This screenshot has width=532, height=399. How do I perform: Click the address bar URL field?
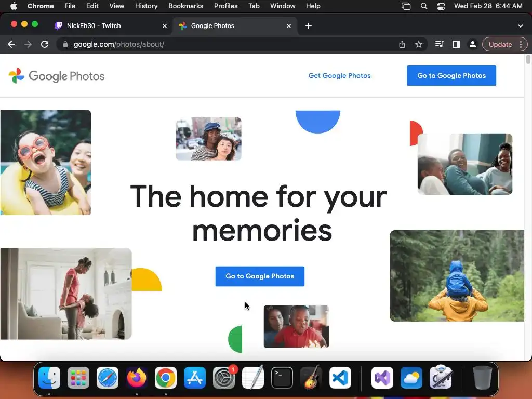click(x=228, y=45)
